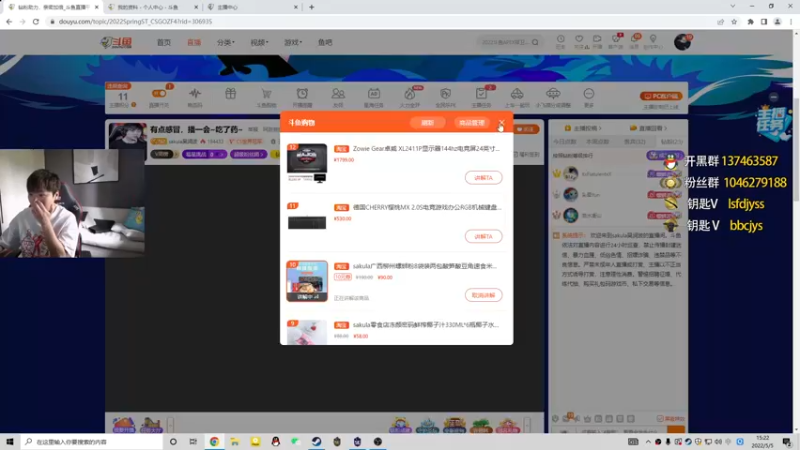Viewport: 800px width, 450px height.
Task: Expand the 分类 dropdown menu
Action: point(226,42)
